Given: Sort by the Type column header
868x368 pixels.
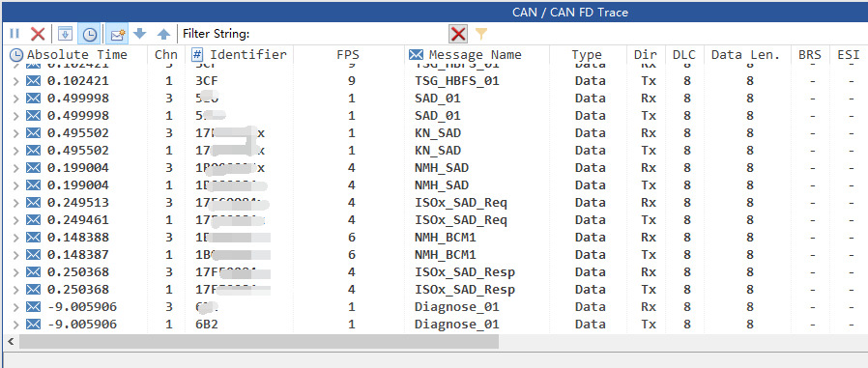Looking at the screenshot, I should (x=587, y=55).
